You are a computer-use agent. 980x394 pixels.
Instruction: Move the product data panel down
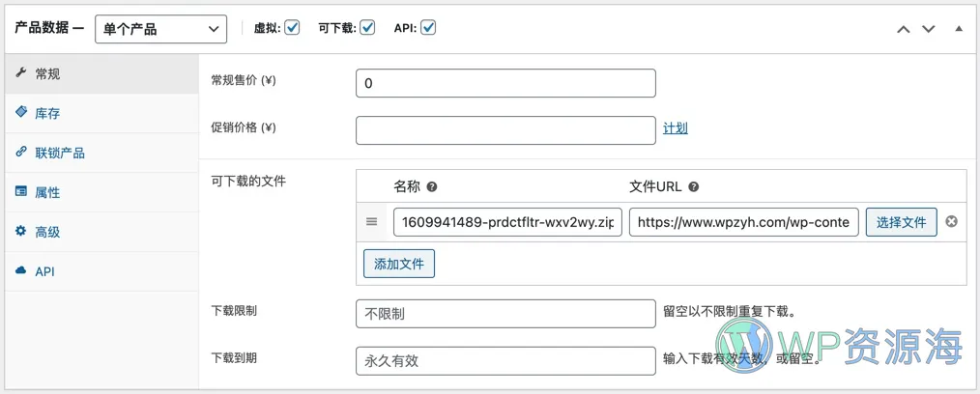coord(929,29)
